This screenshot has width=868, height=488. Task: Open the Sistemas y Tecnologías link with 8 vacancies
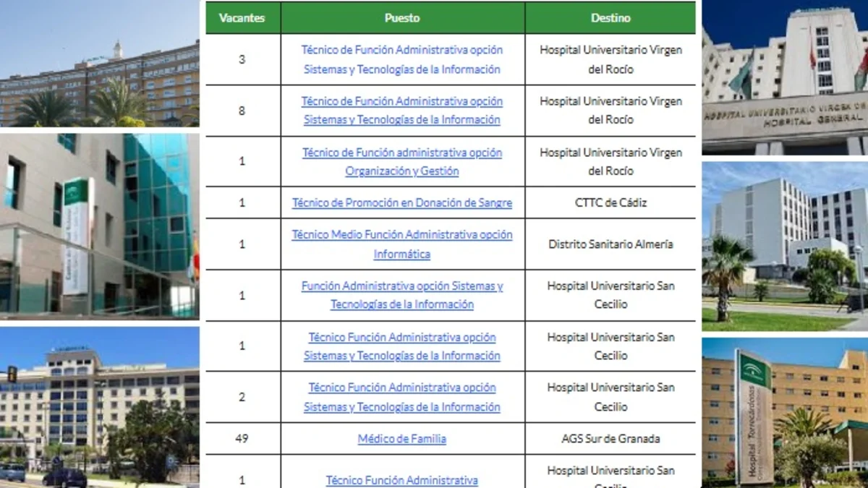point(401,111)
